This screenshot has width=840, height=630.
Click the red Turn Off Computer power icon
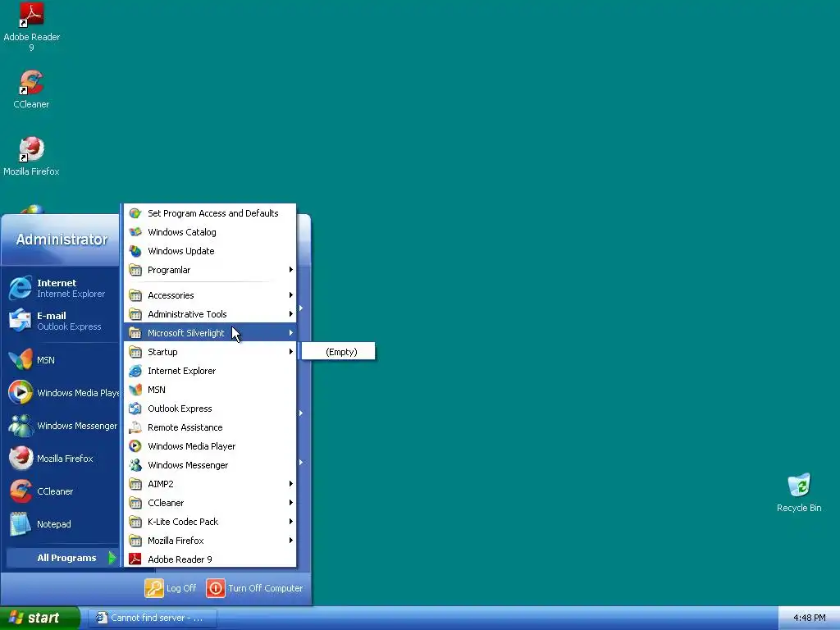pyautogui.click(x=216, y=588)
